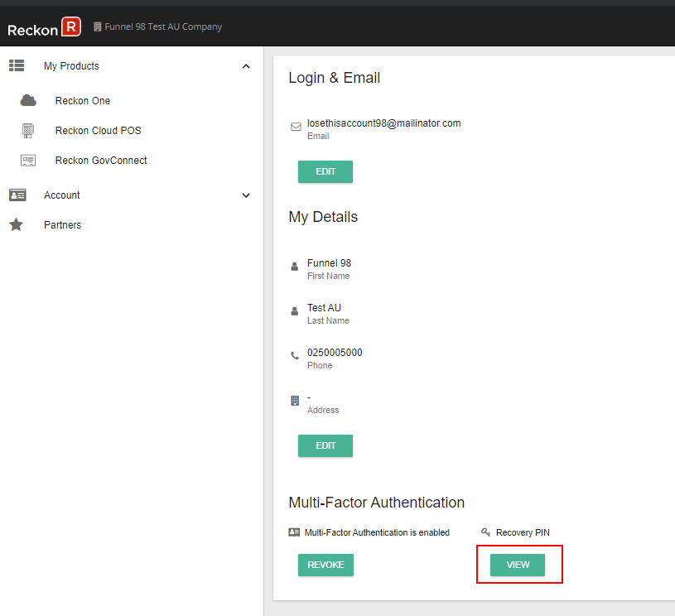Screen dimensions: 675x616
Task: Click the Partners star icon
Action: point(16,225)
